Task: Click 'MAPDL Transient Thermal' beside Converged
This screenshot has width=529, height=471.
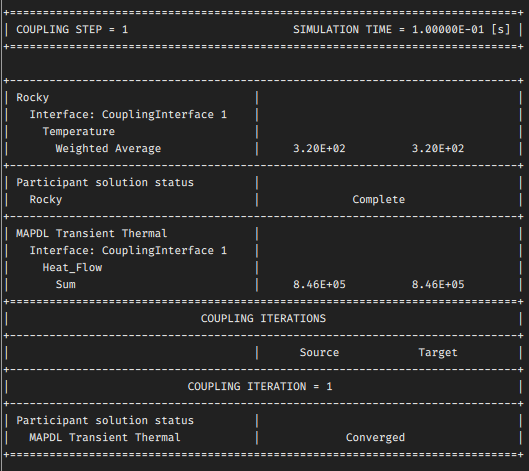Action: point(105,438)
